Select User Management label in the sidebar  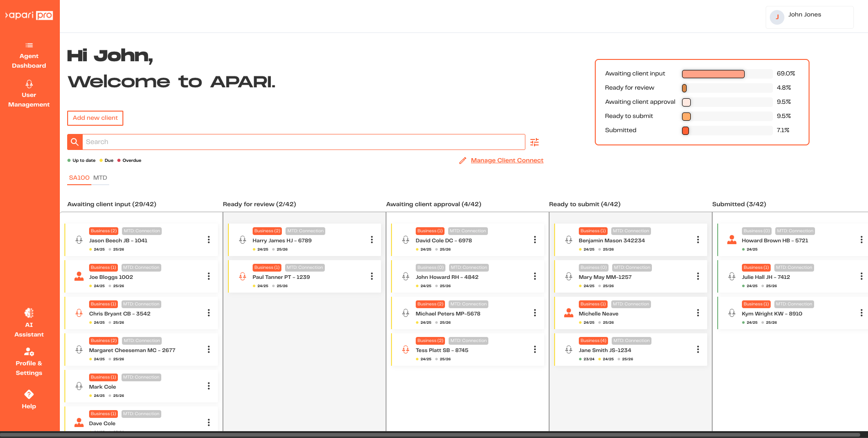tap(29, 100)
